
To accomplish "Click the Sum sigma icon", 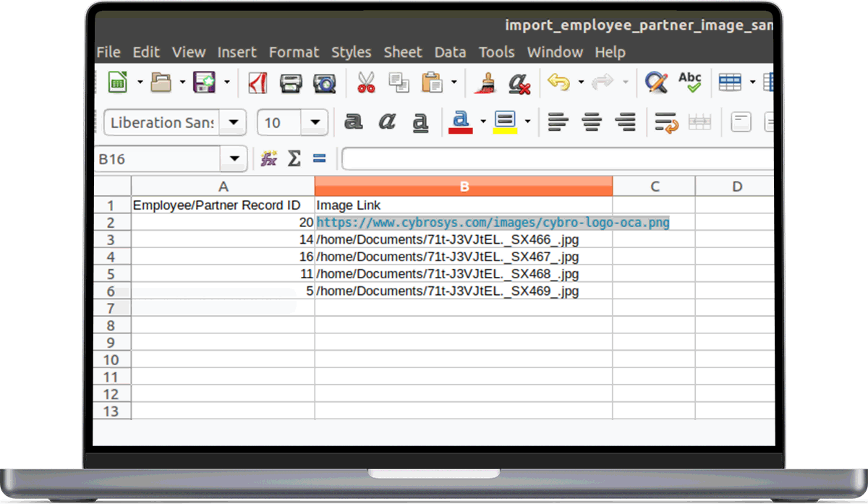I will coord(294,158).
